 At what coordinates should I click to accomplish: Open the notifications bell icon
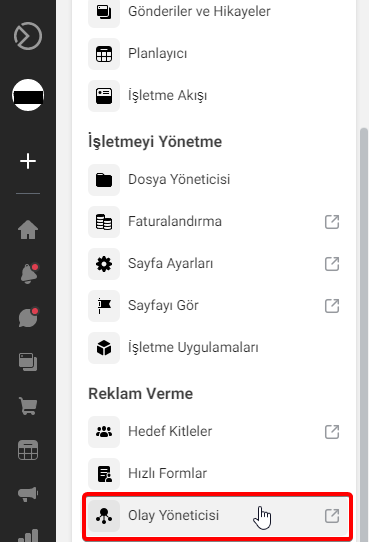[x=29, y=274]
